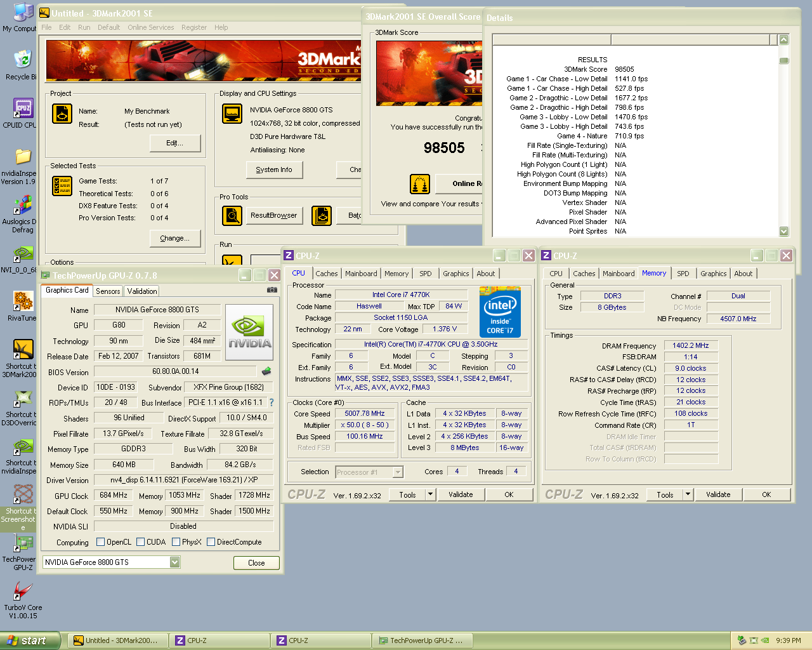Click OK button in right CPU-Z window
The height and width of the screenshot is (650, 812).
766,494
